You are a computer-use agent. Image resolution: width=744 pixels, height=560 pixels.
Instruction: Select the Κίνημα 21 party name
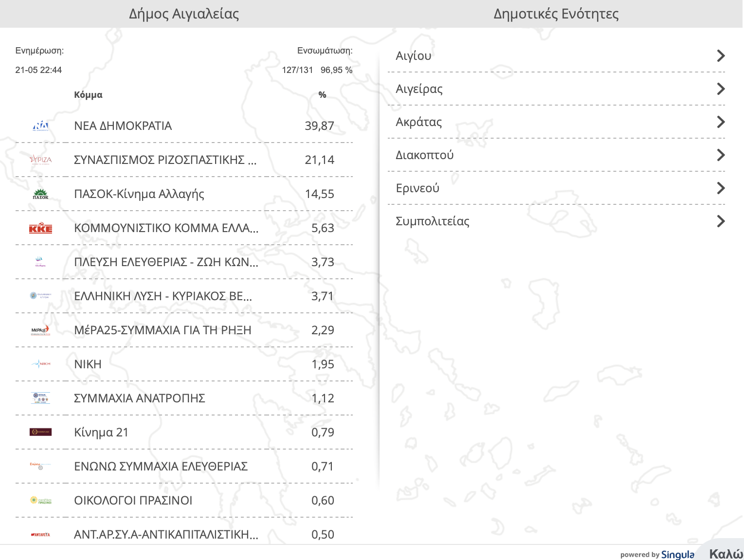(101, 433)
